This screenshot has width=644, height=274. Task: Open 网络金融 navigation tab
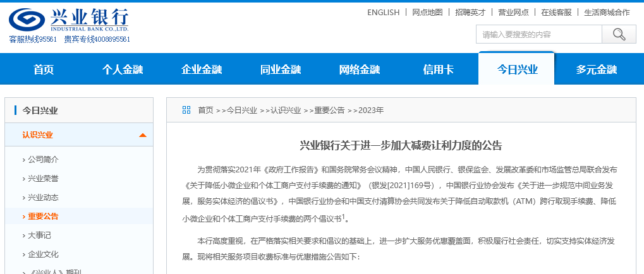[360, 69]
